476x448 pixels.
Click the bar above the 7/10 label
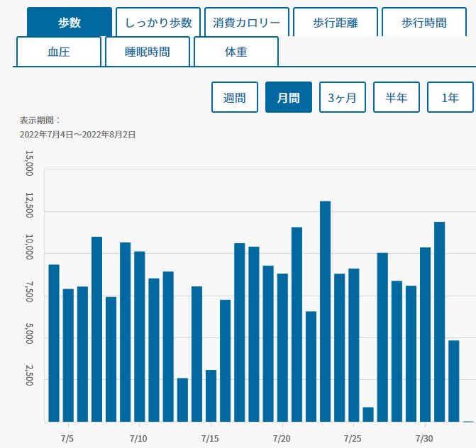tap(140, 337)
